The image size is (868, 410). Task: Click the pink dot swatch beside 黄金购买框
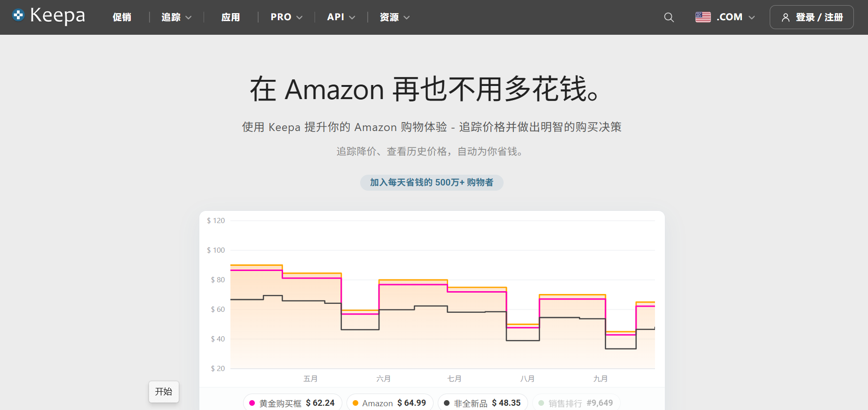coord(252,403)
